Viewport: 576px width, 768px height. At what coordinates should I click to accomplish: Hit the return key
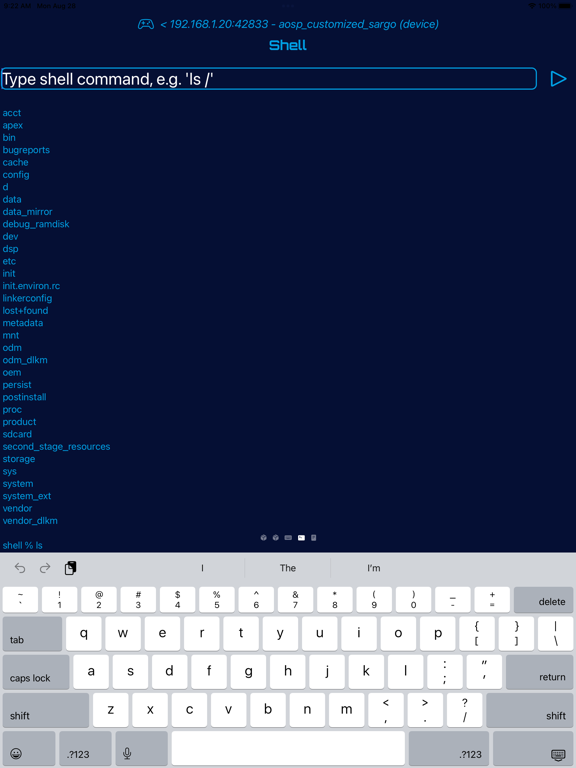[539, 672]
